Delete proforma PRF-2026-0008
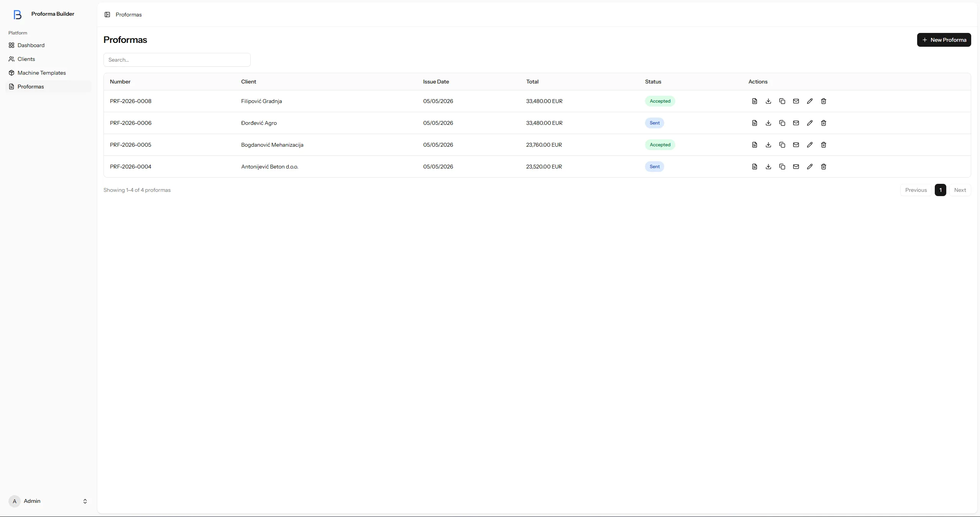This screenshot has height=517, width=980. [x=823, y=101]
